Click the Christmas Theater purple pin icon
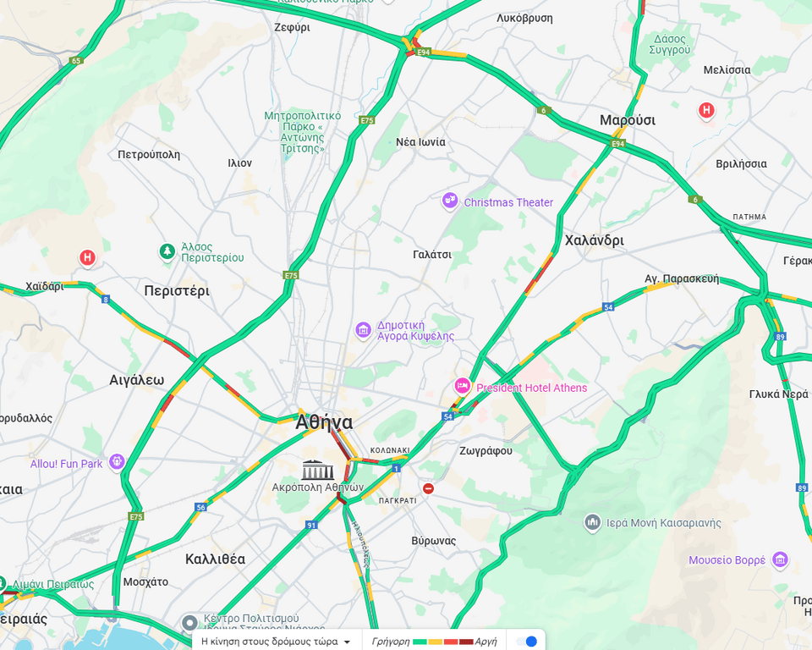 pos(449,201)
